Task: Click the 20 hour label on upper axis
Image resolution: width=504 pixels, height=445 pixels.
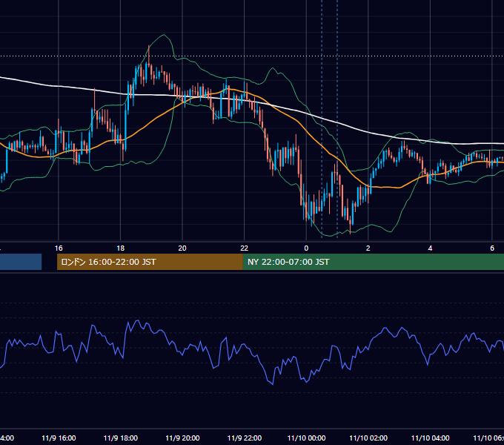Action: pyautogui.click(x=182, y=248)
